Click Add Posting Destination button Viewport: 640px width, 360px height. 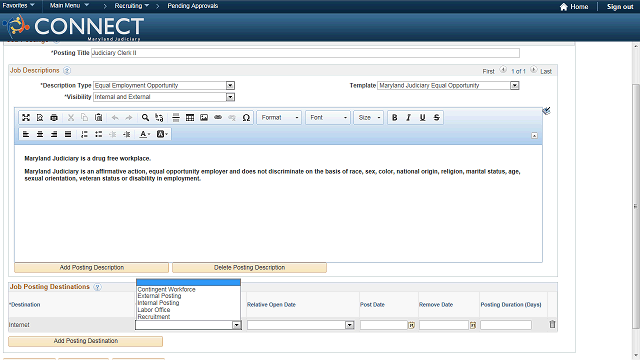pyautogui.click(x=86, y=341)
